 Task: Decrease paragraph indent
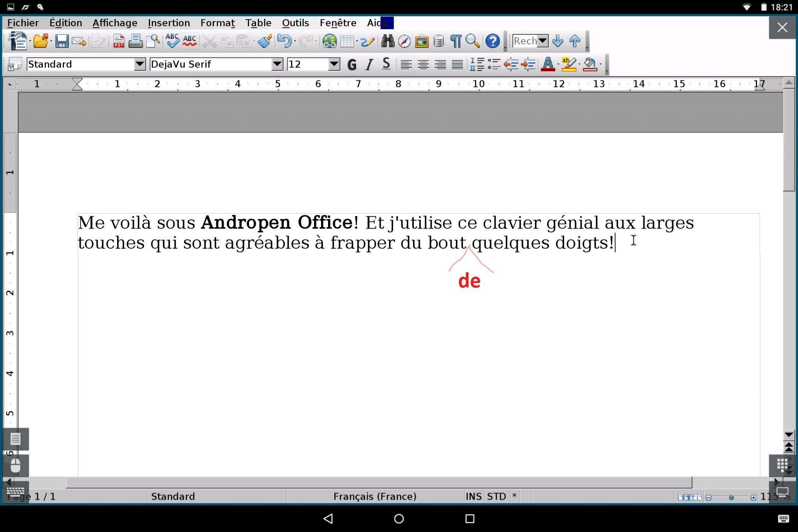(x=511, y=64)
